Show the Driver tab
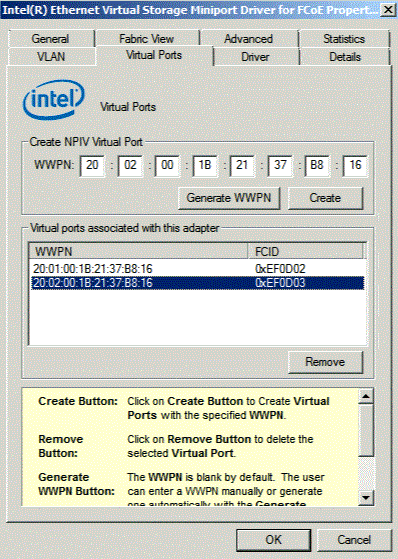 pyautogui.click(x=255, y=57)
